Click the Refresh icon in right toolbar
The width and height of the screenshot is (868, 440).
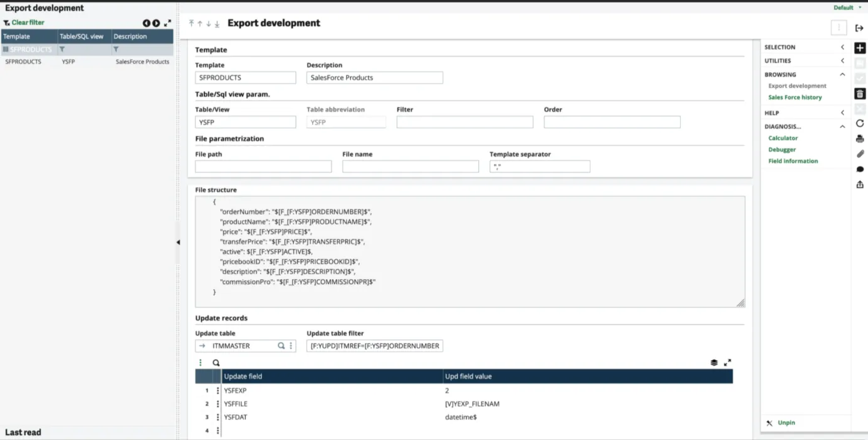860,124
